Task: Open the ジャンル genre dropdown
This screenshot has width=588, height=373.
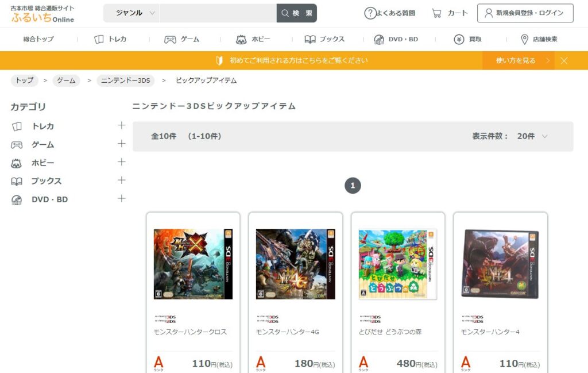Action: tap(131, 13)
